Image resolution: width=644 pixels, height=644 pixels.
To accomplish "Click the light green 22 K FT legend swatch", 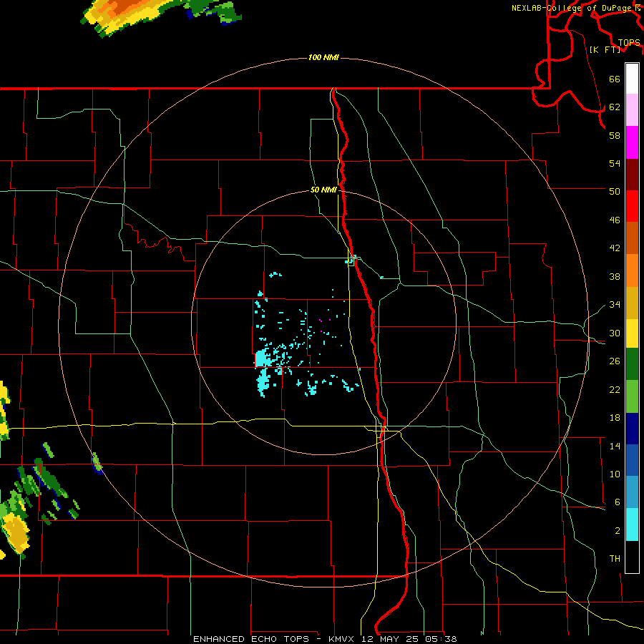I will pos(632,396).
